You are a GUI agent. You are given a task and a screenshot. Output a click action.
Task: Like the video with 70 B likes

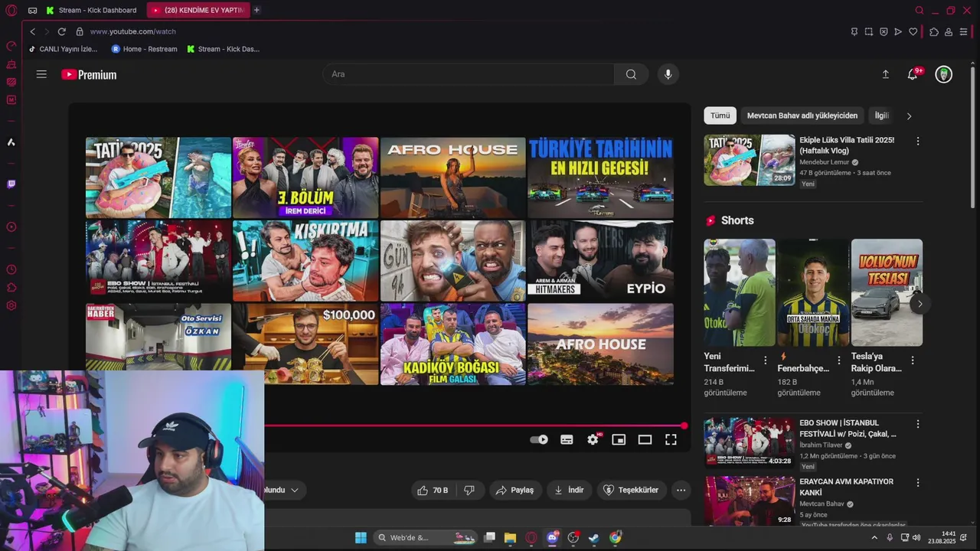pyautogui.click(x=432, y=490)
